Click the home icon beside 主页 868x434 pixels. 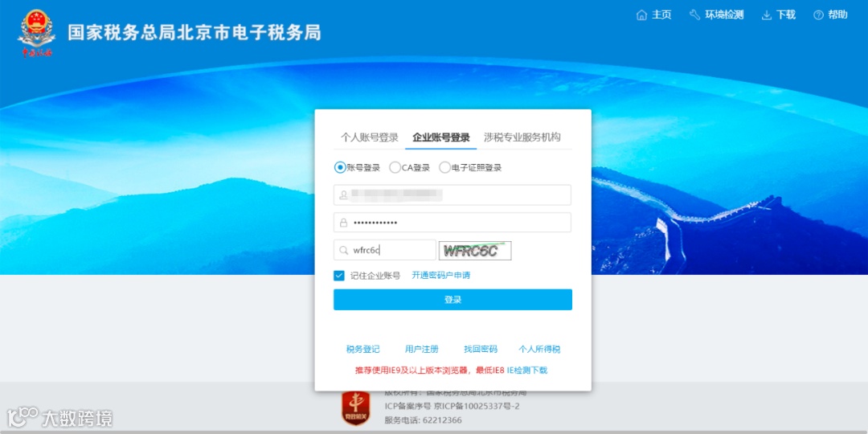[x=641, y=15]
